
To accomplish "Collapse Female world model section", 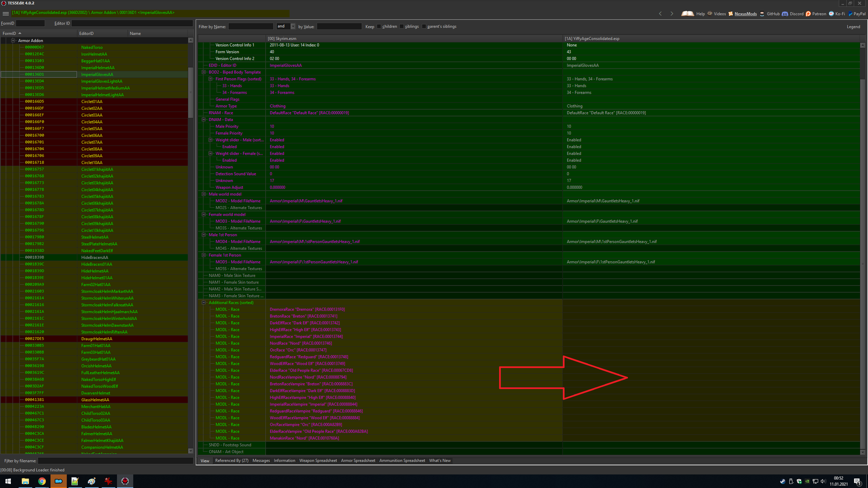I will point(204,215).
